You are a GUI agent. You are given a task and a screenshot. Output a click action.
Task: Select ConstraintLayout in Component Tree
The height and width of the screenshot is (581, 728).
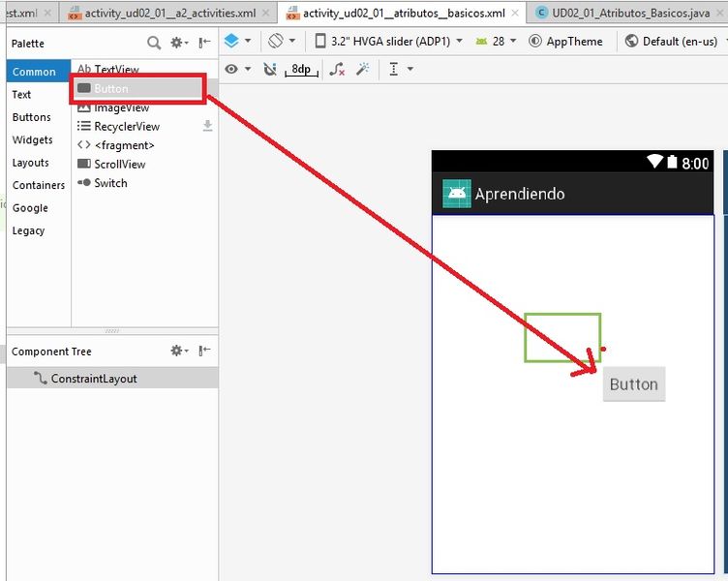pos(112,378)
